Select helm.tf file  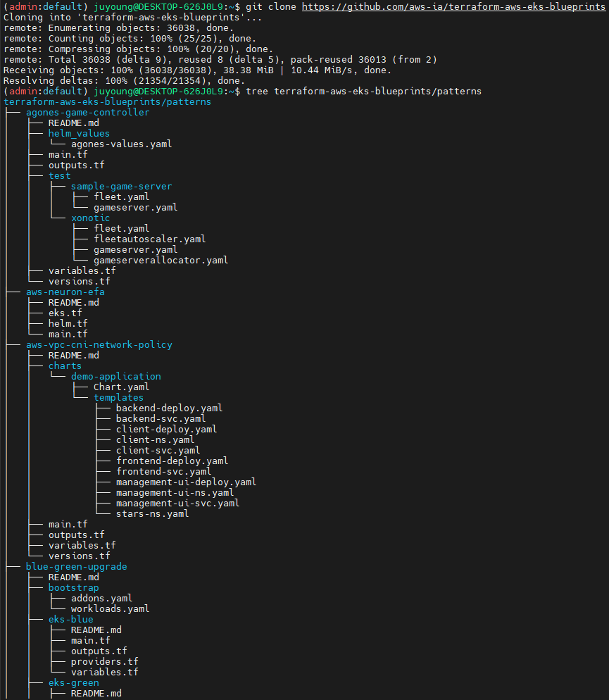pos(68,324)
